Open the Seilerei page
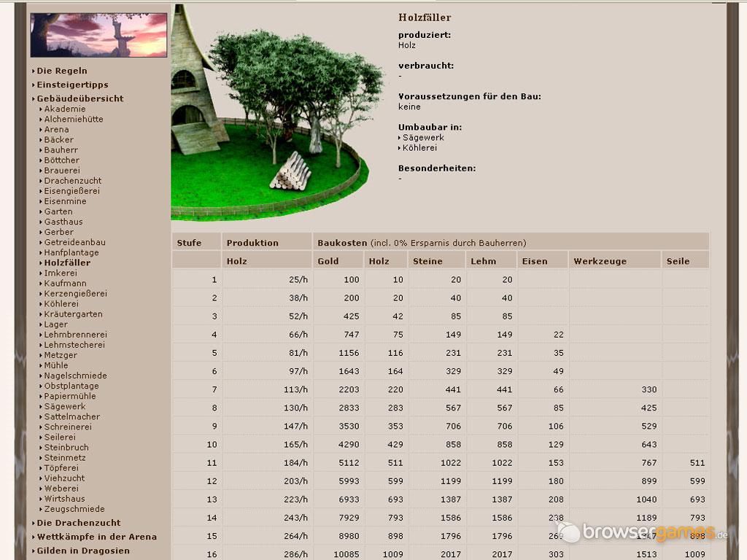Screen dimensions: 747x560 tap(60, 437)
